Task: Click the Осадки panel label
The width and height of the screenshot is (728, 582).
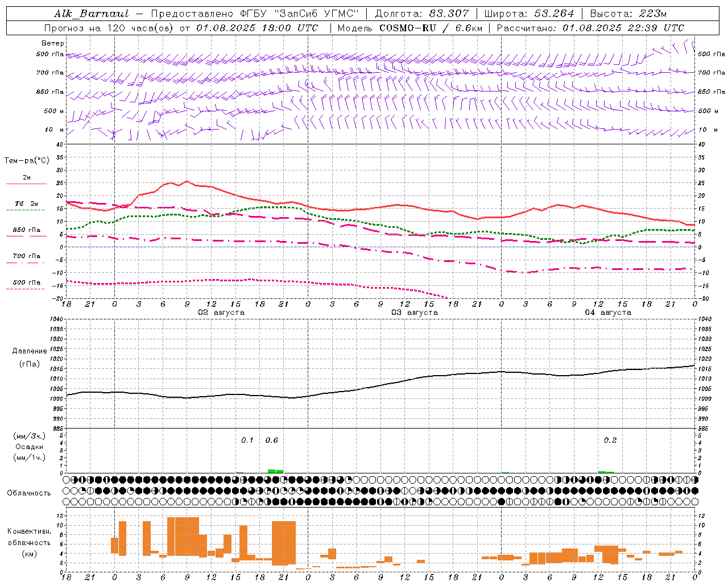Action: tap(30, 447)
